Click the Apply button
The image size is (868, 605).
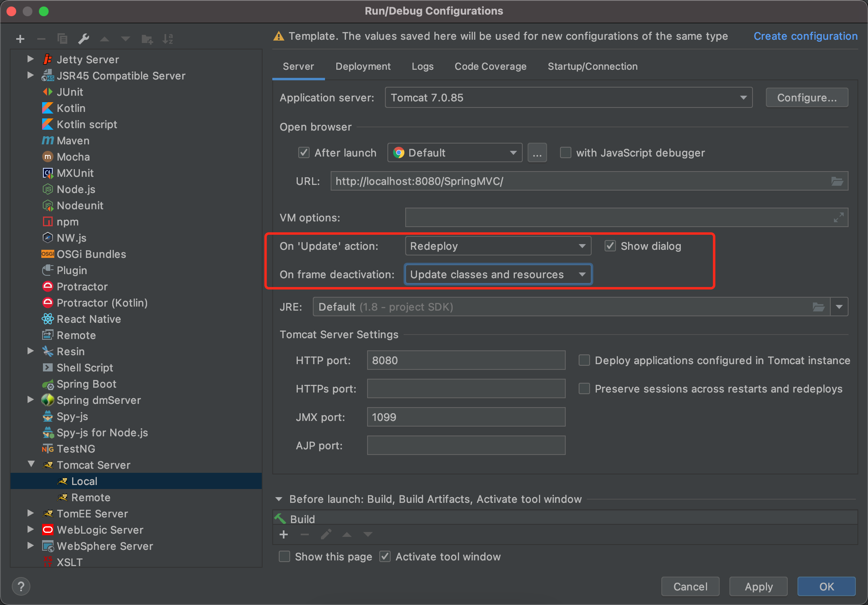[758, 586]
